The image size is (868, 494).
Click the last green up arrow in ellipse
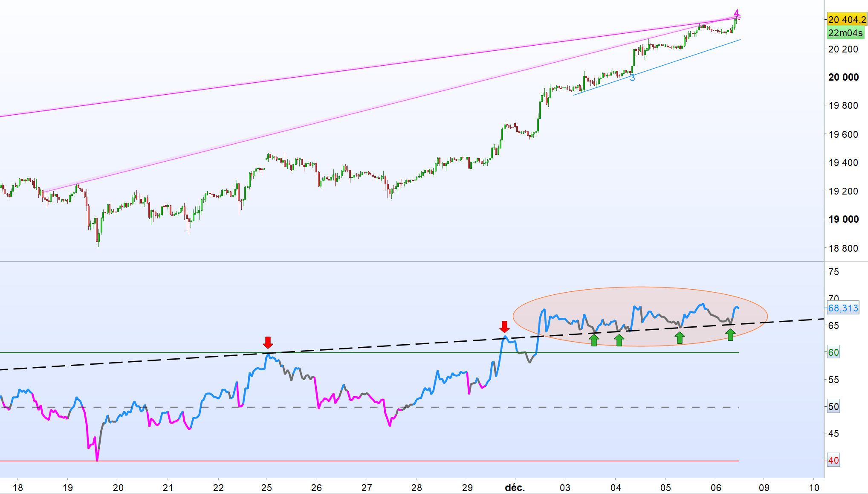click(x=730, y=335)
